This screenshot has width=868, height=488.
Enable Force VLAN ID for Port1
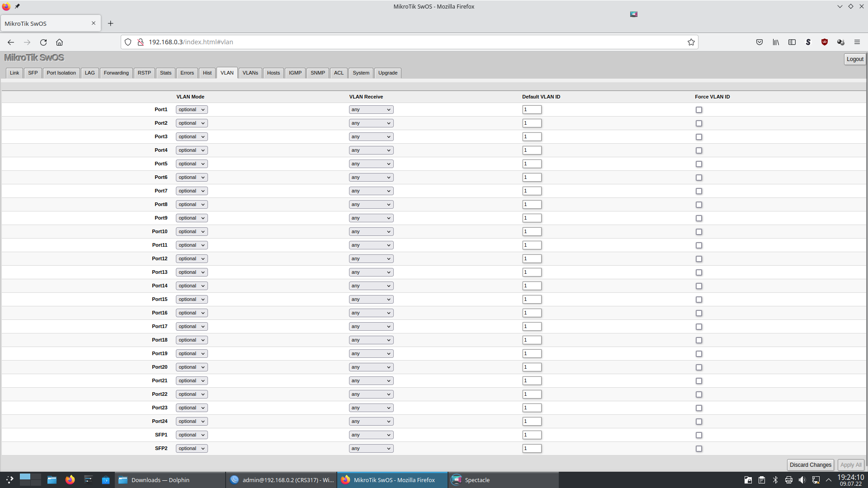tap(699, 110)
